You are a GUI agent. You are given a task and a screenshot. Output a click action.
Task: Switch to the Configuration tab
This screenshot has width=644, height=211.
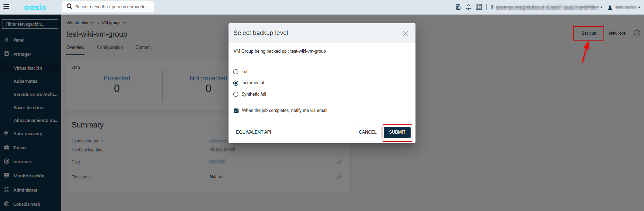pyautogui.click(x=110, y=47)
